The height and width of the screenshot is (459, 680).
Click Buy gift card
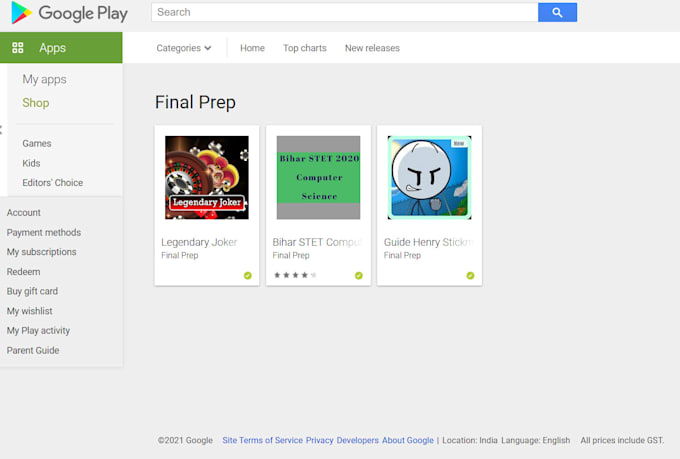(32, 291)
